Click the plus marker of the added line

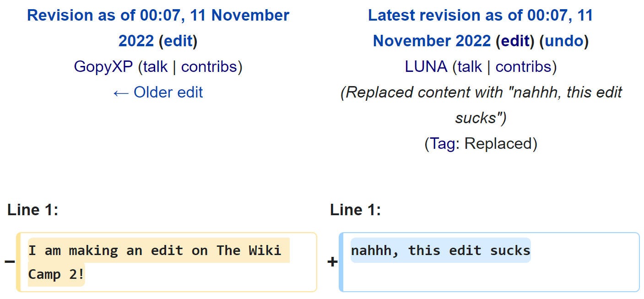(x=333, y=262)
